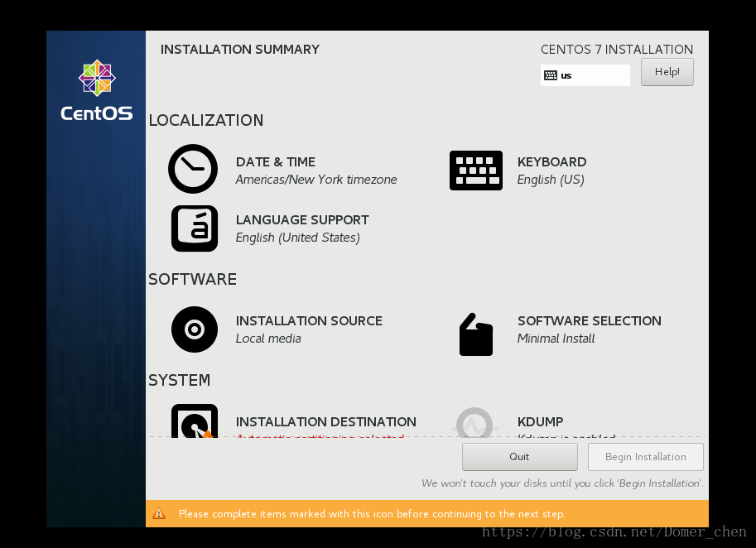Open the KEYBOARD settings label
The image size is (756, 548).
(552, 162)
